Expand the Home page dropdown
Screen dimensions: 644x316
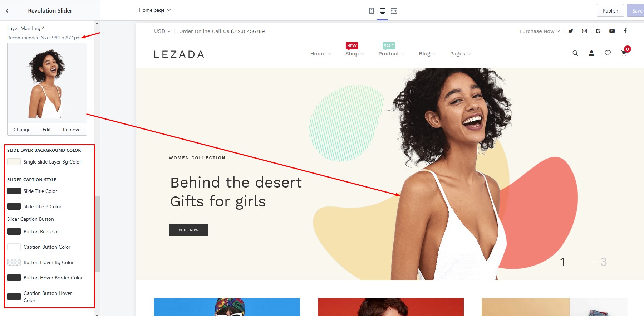click(x=155, y=10)
